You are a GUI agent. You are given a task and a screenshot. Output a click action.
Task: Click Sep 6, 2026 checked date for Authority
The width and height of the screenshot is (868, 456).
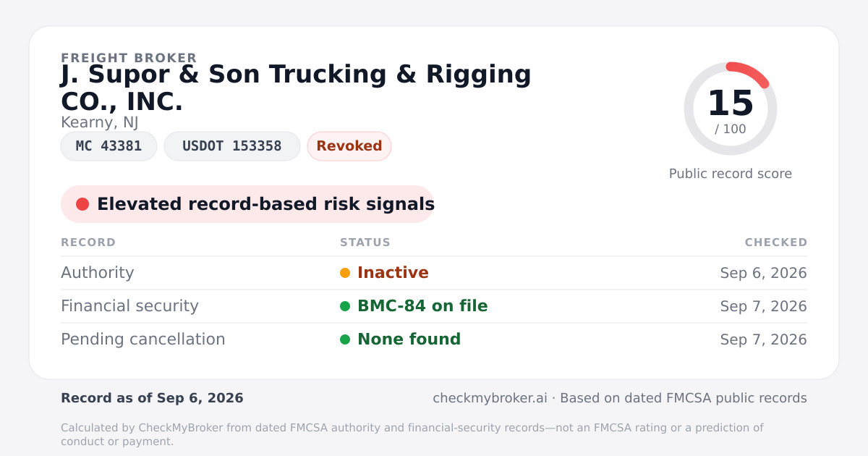(764, 273)
